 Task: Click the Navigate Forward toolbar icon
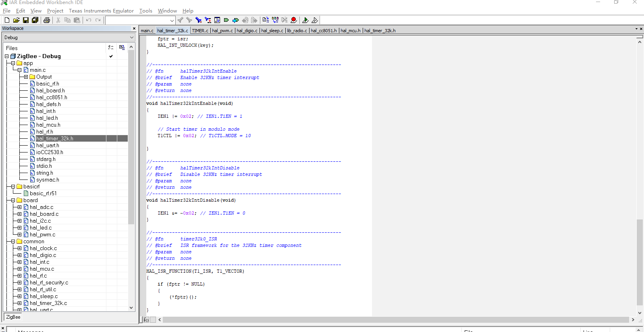tap(254, 20)
